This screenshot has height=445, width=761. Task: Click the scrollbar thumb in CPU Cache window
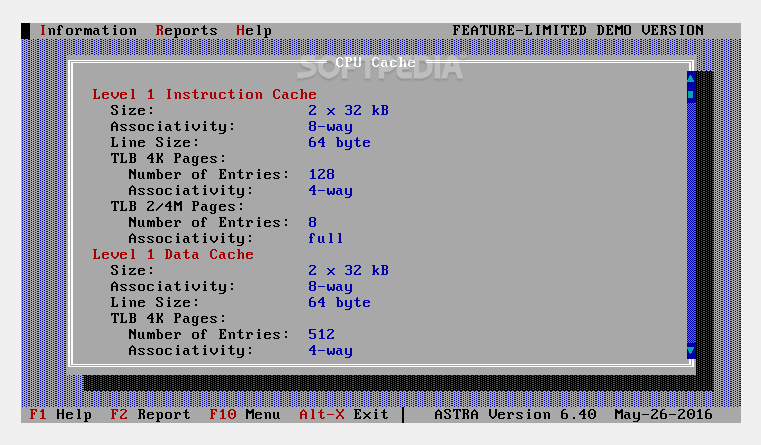pyautogui.click(x=691, y=95)
